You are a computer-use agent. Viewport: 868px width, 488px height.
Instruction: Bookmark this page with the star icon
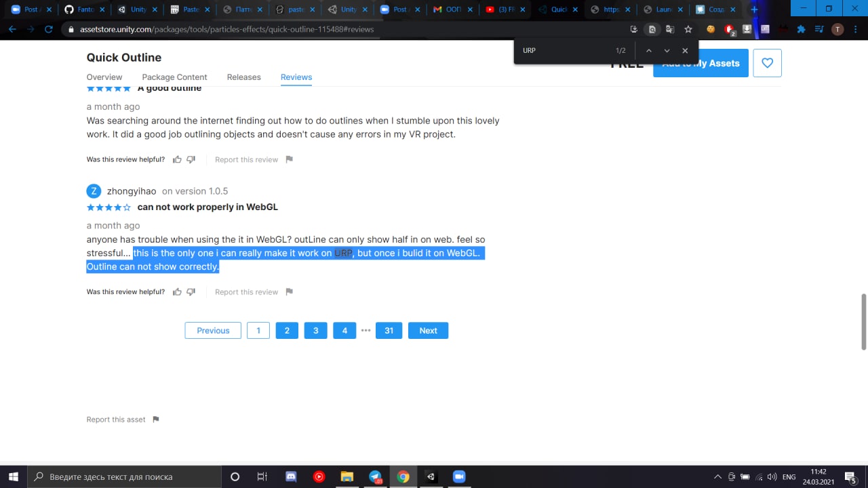tap(688, 29)
